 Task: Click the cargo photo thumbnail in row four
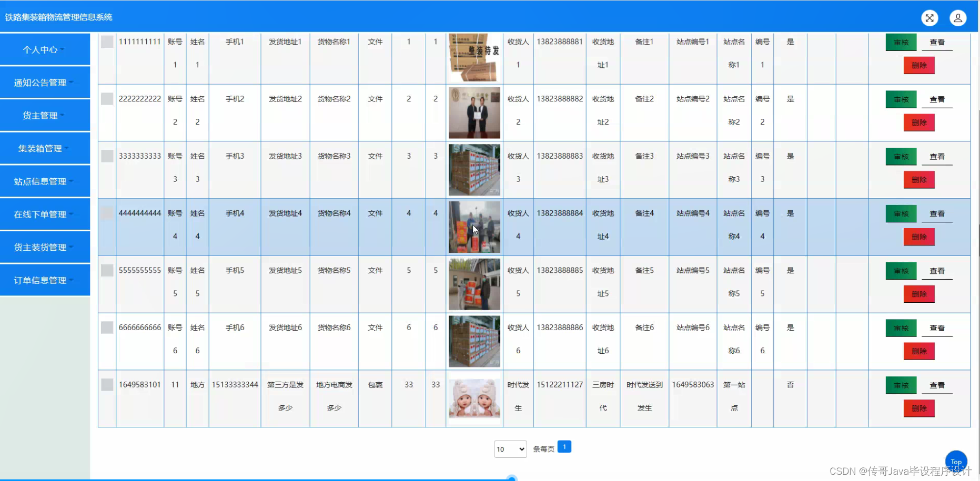click(x=474, y=227)
